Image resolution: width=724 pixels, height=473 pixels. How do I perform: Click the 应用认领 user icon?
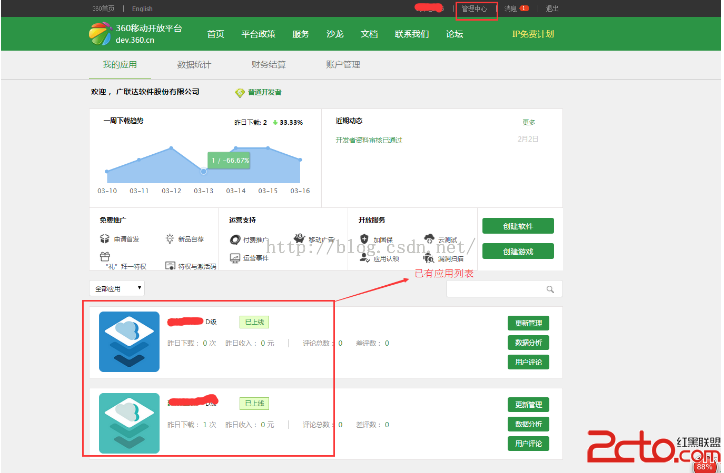click(365, 258)
